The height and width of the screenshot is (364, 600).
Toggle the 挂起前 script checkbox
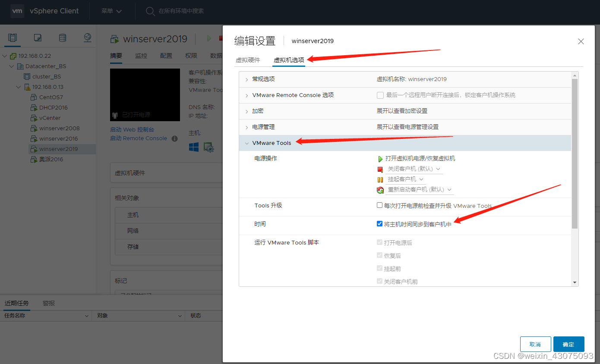point(379,268)
